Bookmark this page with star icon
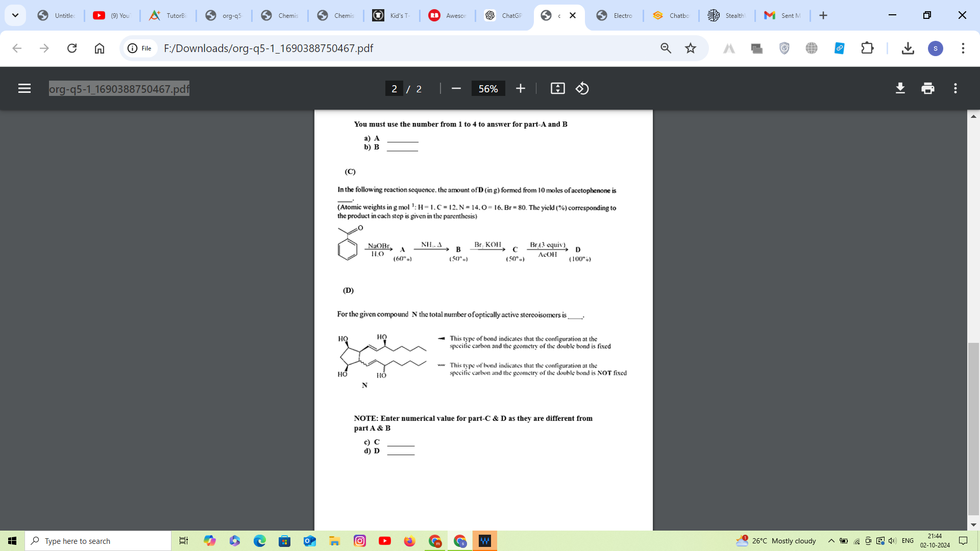 (x=691, y=48)
